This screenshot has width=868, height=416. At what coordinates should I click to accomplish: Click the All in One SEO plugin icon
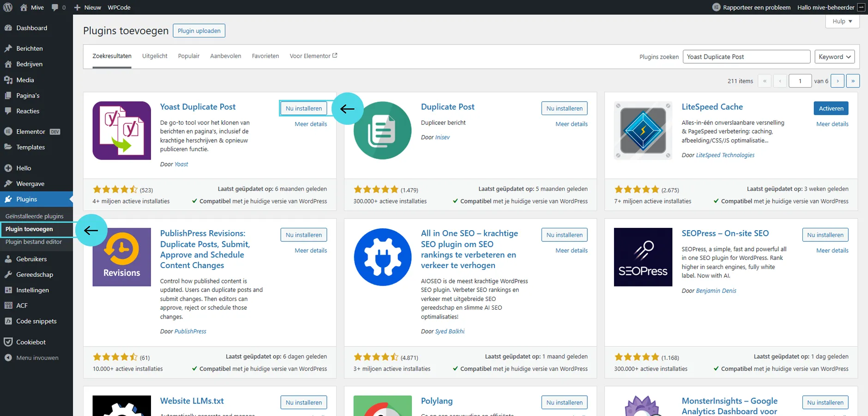click(x=382, y=257)
